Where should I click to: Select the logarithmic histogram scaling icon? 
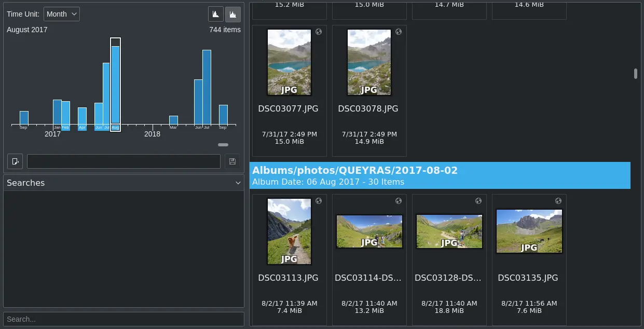(x=233, y=14)
